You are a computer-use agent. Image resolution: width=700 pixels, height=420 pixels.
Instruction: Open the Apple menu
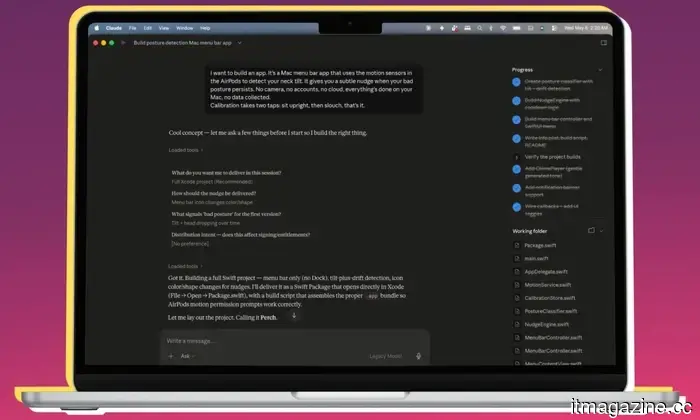click(97, 28)
